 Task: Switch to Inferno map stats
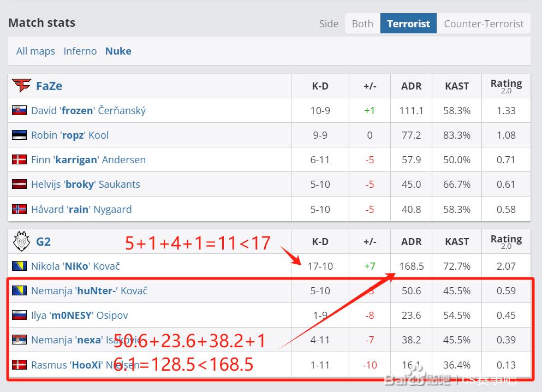tap(80, 51)
